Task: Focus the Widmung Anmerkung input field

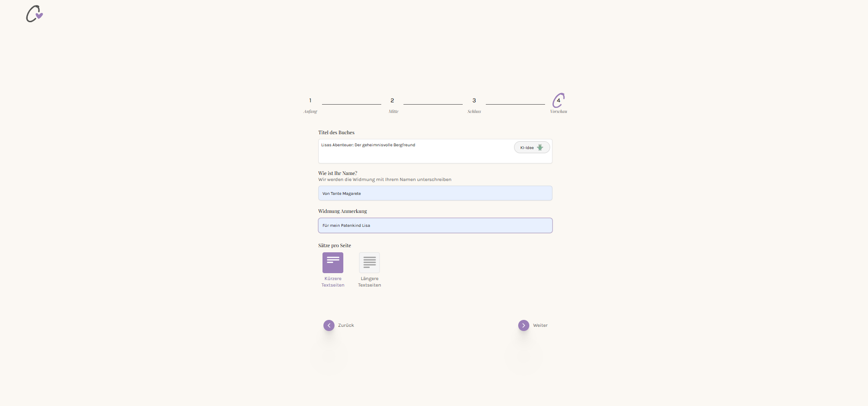Action: click(435, 225)
